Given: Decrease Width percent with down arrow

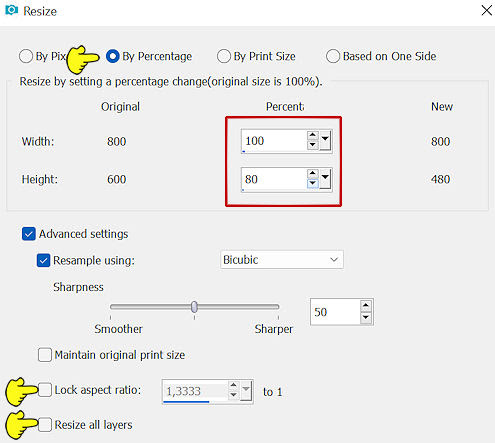Looking at the screenshot, I should (x=313, y=145).
